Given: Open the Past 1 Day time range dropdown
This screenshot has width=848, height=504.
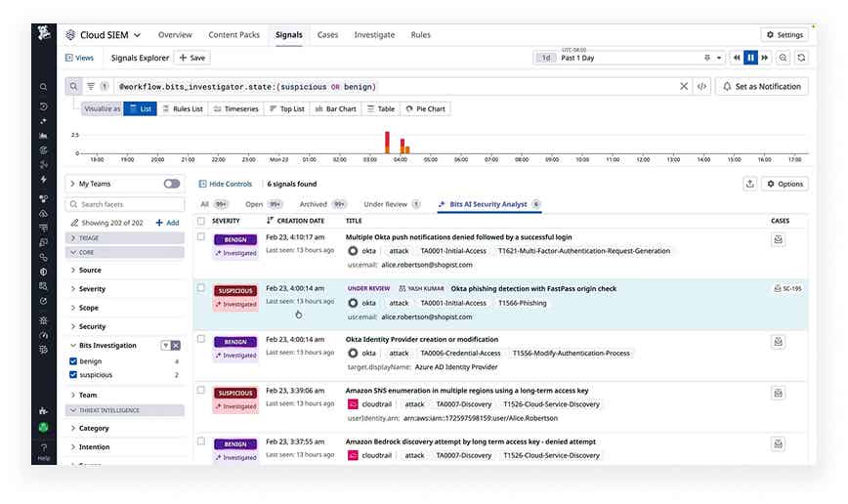Looking at the screenshot, I should [x=629, y=58].
